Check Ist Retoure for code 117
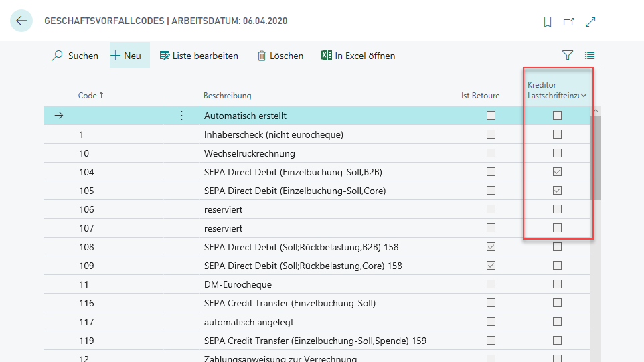644x362 pixels. point(491,322)
